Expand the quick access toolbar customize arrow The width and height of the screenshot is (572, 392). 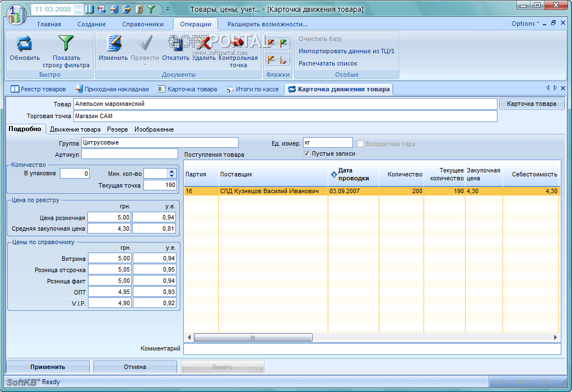point(168,10)
